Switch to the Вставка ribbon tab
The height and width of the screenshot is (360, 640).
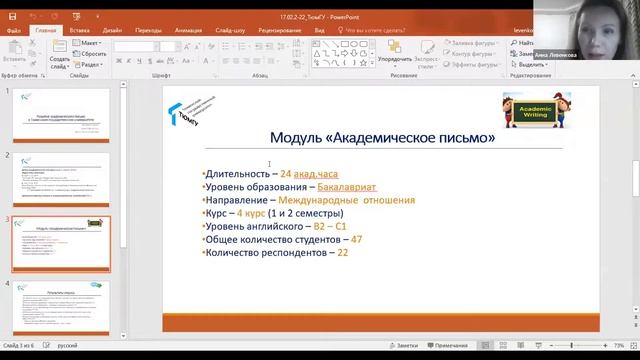[x=80, y=30]
